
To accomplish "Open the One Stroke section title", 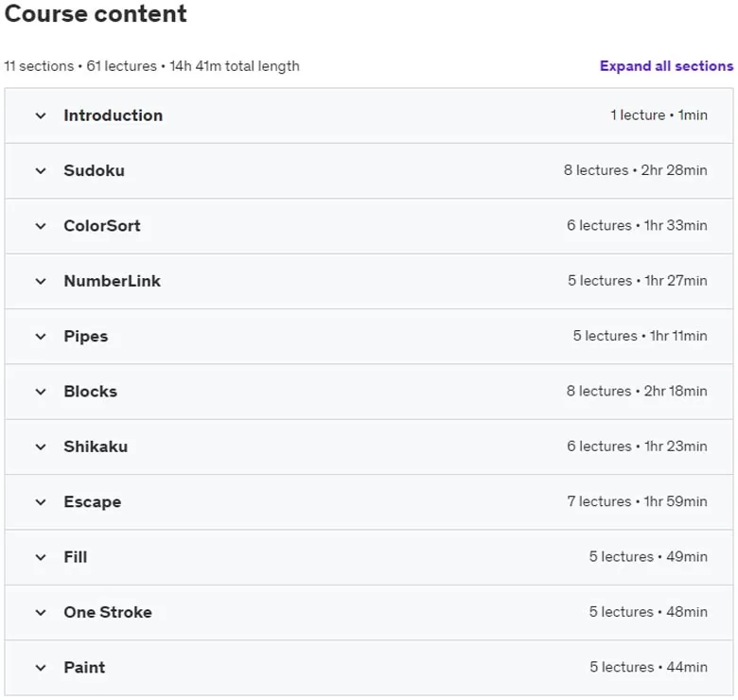I will tap(108, 612).
